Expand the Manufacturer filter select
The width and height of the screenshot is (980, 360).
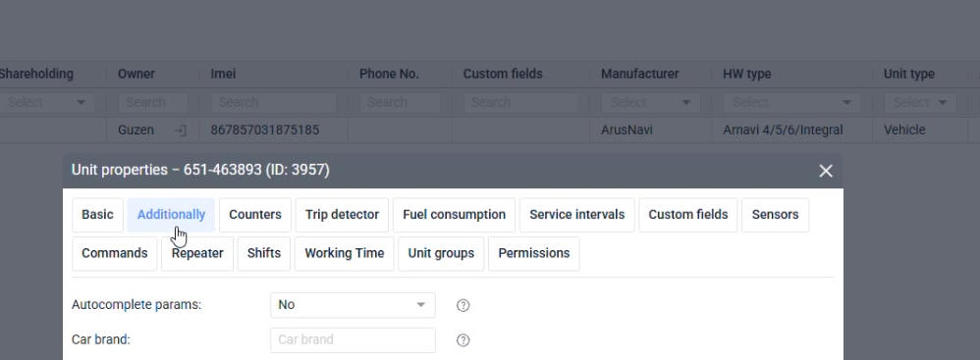coord(651,102)
